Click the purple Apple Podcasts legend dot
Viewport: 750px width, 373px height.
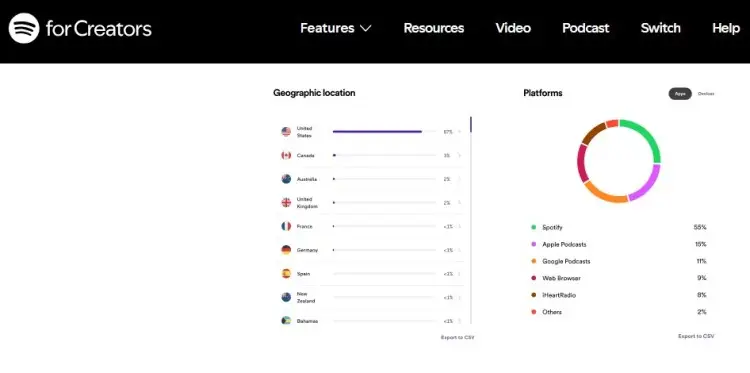533,244
